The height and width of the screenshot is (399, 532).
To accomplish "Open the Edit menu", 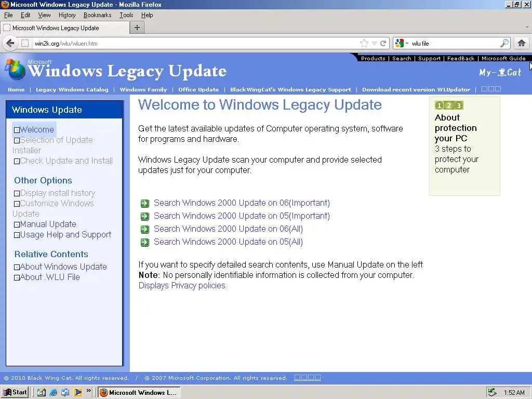I will (x=25, y=15).
